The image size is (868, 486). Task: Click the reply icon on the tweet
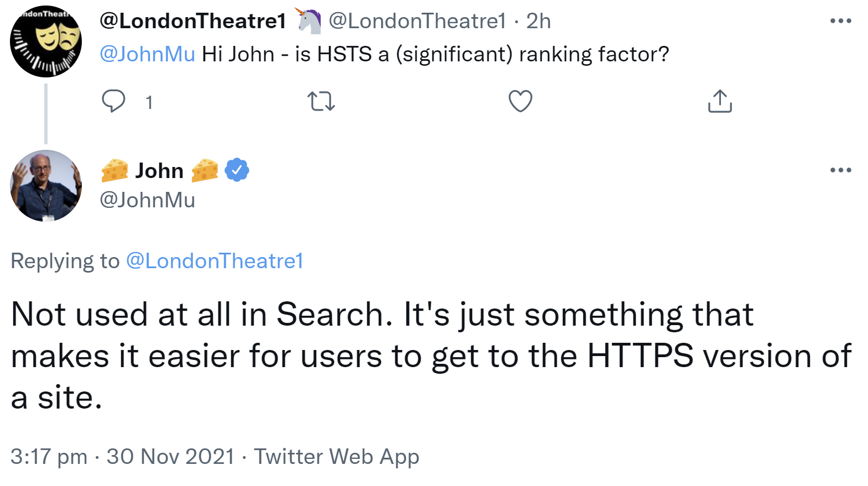[113, 101]
